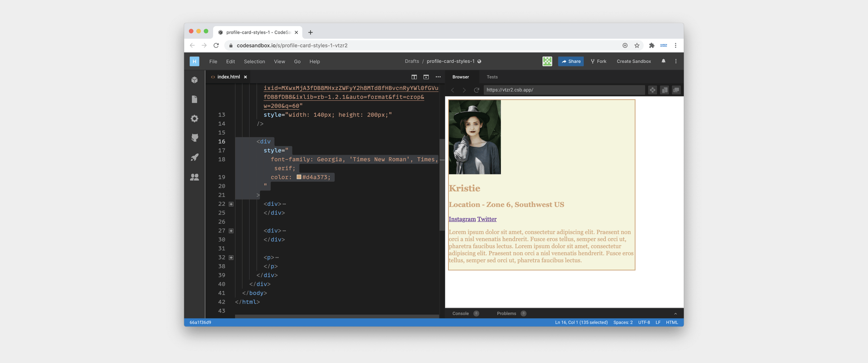Open the CodeSandbox header more menu
Image resolution: width=868 pixels, height=363 pixels.
tap(676, 61)
